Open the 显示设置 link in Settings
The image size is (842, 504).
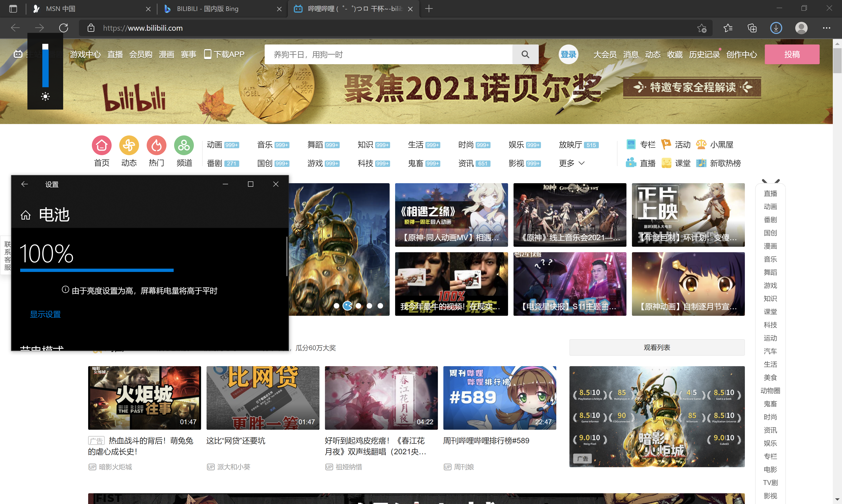pos(45,314)
